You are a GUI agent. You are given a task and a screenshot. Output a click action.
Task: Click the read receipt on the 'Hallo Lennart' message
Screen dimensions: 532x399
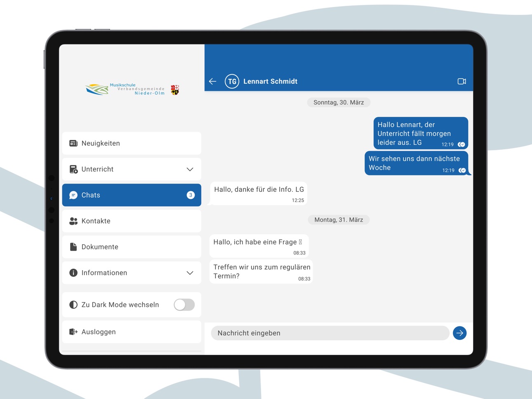coord(461,144)
